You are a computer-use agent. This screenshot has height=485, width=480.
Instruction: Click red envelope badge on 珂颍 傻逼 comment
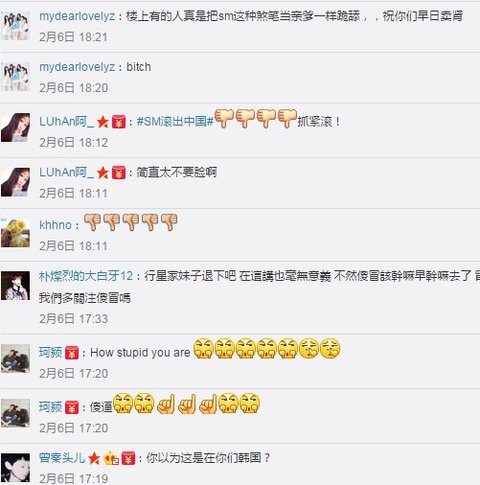pyautogui.click(x=72, y=408)
